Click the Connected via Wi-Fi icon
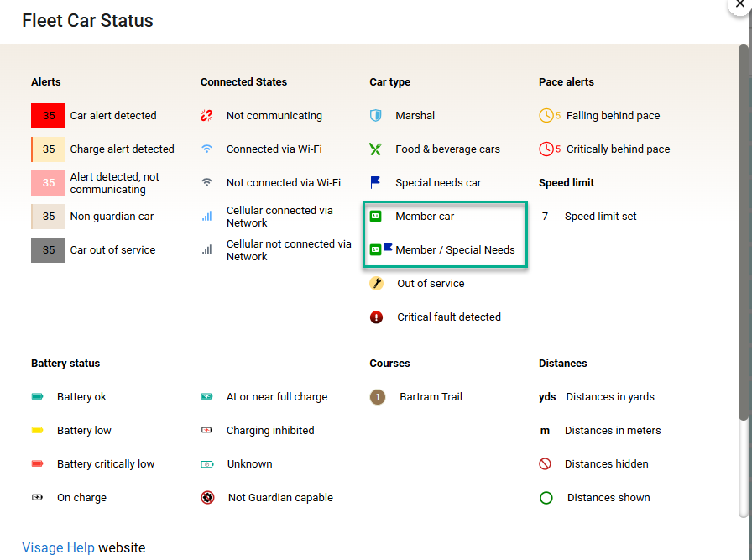The image size is (752, 560). pos(206,149)
